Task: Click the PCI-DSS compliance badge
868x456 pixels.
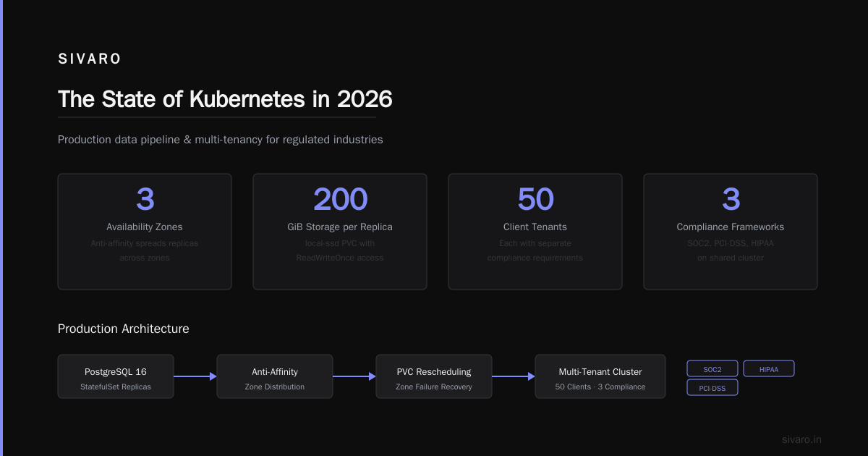Action: (x=712, y=388)
